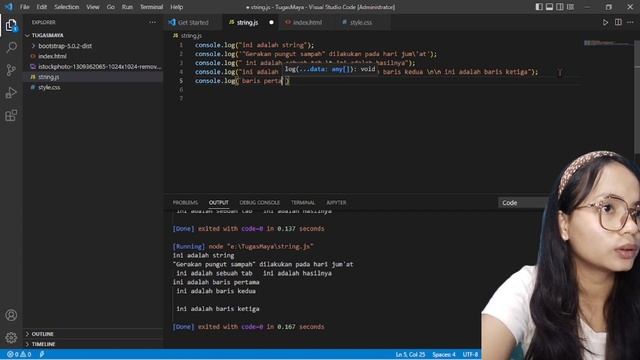Open Accounts menu icon

coord(11,315)
